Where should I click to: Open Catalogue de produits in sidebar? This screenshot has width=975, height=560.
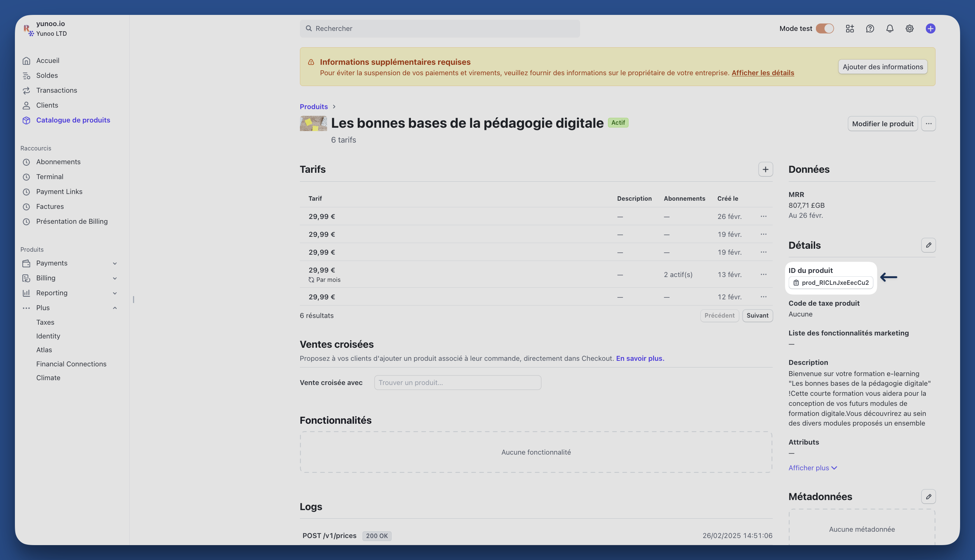point(73,120)
